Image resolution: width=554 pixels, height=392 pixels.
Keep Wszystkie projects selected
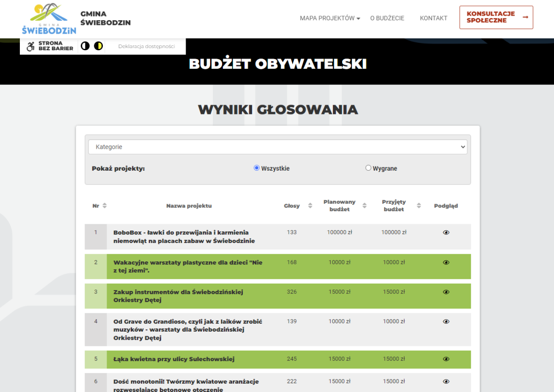tap(256, 168)
